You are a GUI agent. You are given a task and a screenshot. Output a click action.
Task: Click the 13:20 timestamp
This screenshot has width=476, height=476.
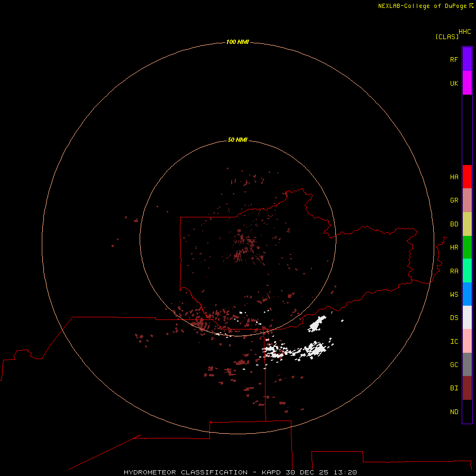click(345, 472)
